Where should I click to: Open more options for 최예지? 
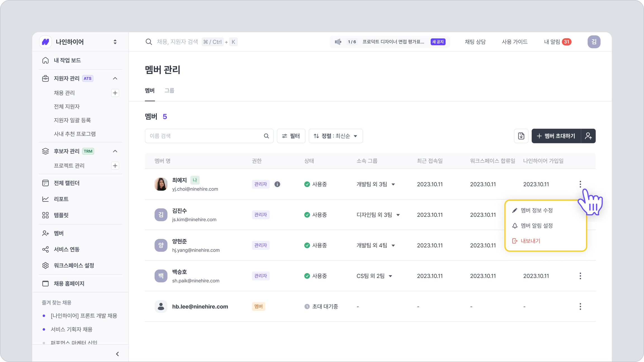580,184
